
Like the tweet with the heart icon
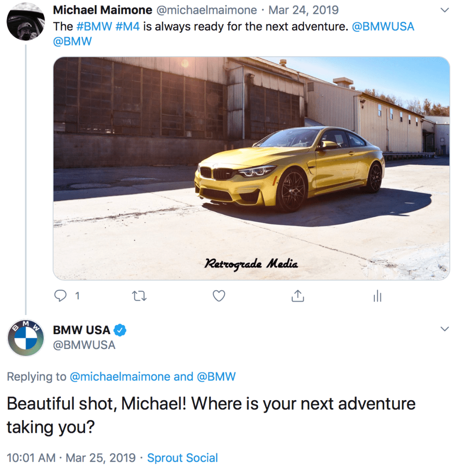pos(219,295)
